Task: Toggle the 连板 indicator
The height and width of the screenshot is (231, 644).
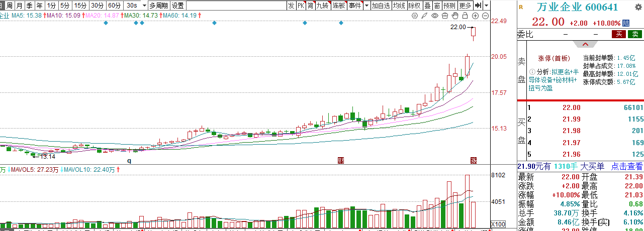Action: pos(339,6)
